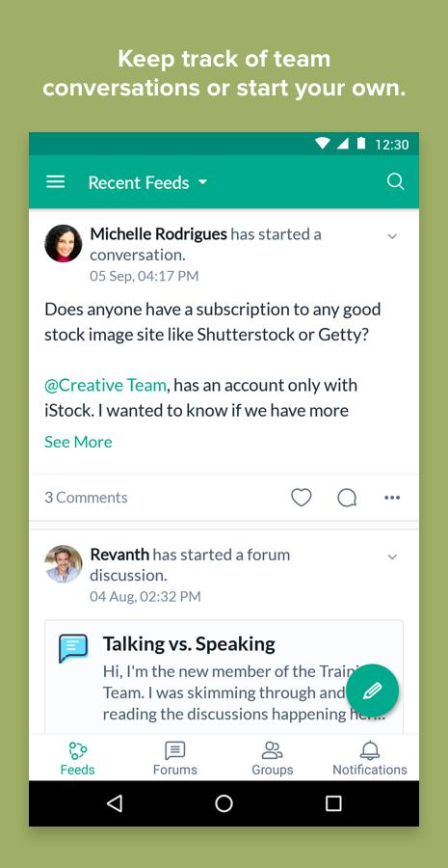Switch to the Forums tab
The width and height of the screenshot is (448, 868).
tap(174, 758)
